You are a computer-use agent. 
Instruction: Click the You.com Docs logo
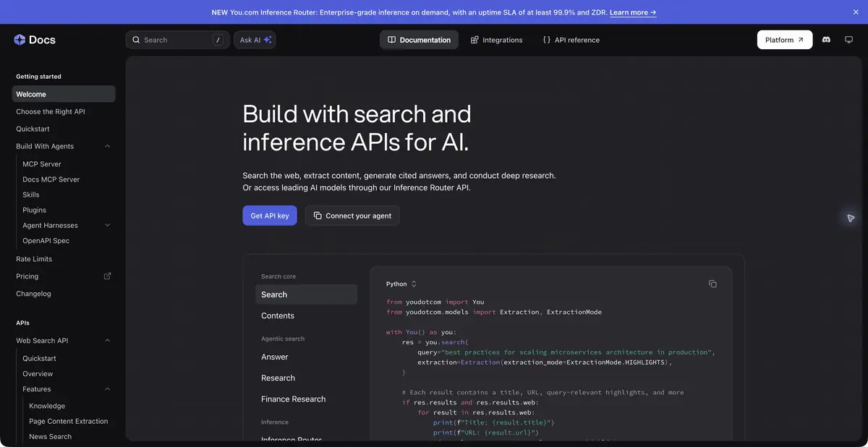[x=35, y=40]
